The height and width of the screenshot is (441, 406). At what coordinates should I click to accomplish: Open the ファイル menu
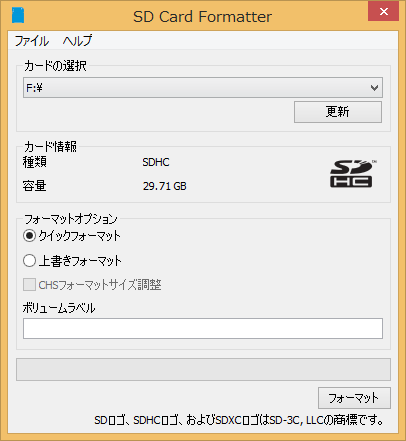point(32,41)
